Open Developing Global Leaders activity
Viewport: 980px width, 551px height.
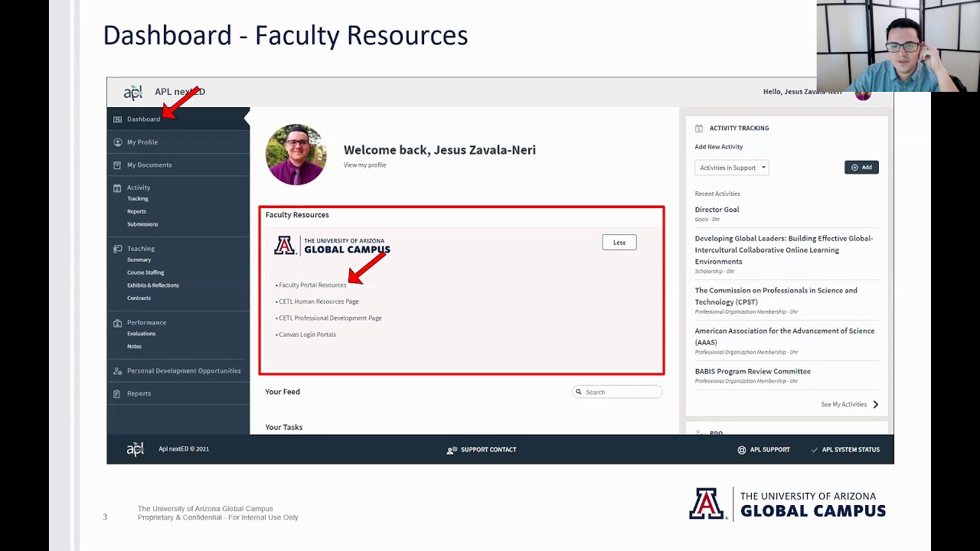tap(784, 249)
